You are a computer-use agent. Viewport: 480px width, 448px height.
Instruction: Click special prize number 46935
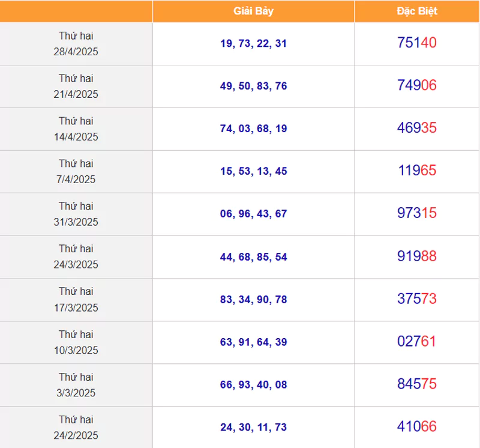click(417, 128)
